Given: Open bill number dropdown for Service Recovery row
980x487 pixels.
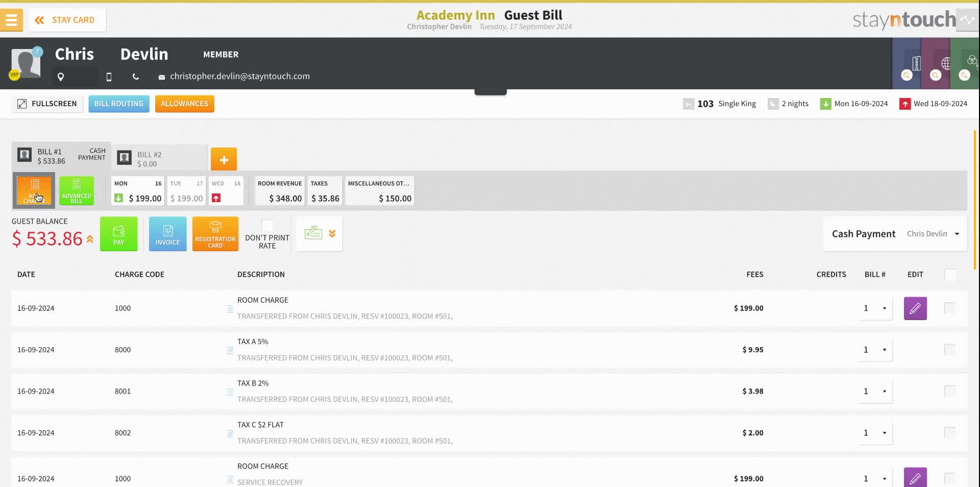Looking at the screenshot, I should tap(875, 479).
